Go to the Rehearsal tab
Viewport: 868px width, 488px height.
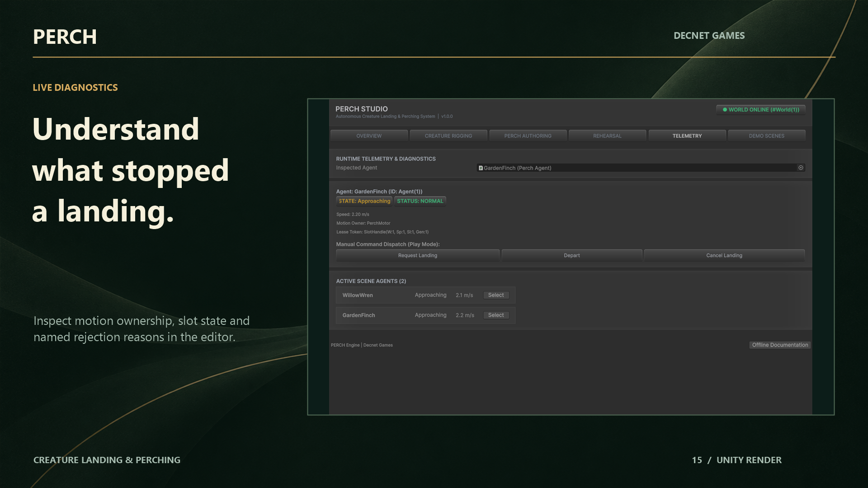click(x=607, y=136)
